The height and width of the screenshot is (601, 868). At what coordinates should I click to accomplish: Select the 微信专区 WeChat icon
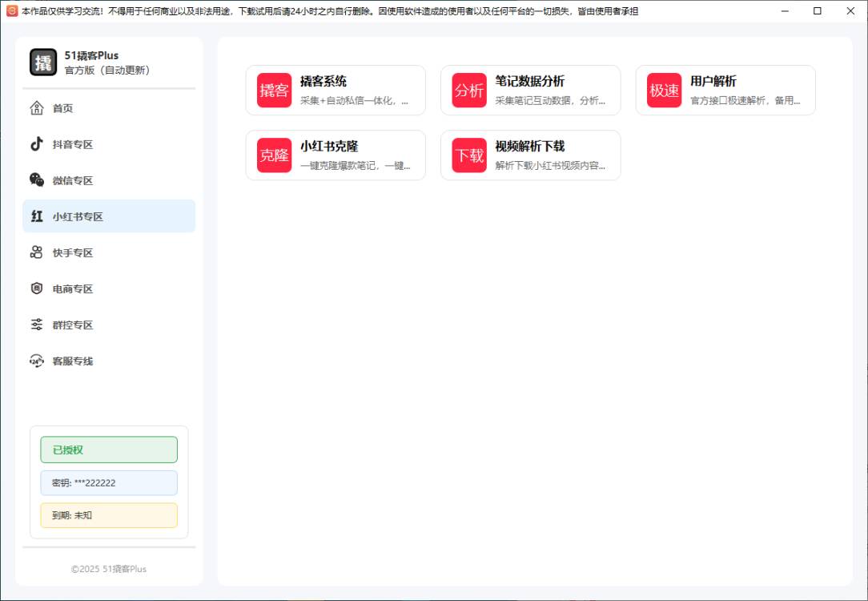click(x=36, y=179)
